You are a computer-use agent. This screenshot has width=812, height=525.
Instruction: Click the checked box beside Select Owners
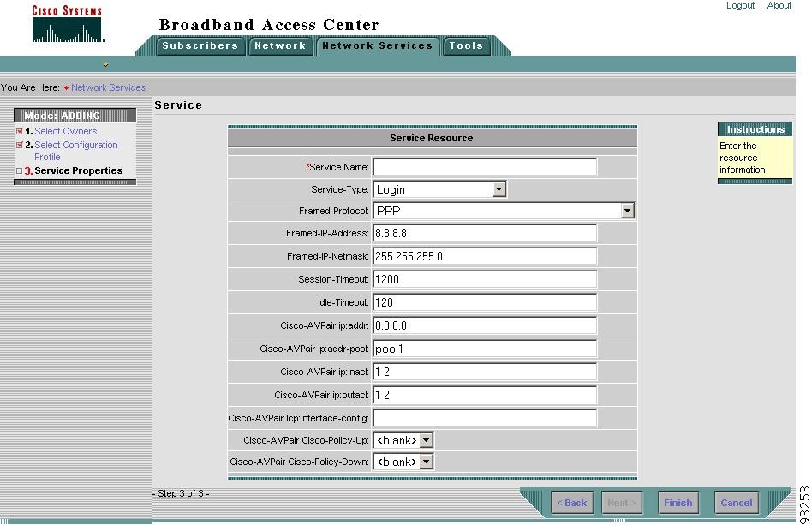click(x=20, y=131)
